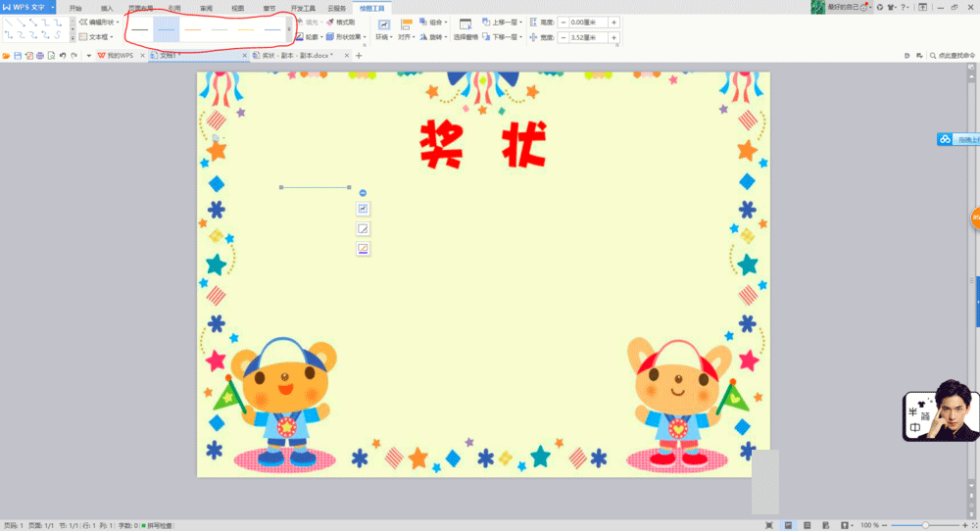Click the undo arrow icon
980x531 pixels.
click(62, 56)
